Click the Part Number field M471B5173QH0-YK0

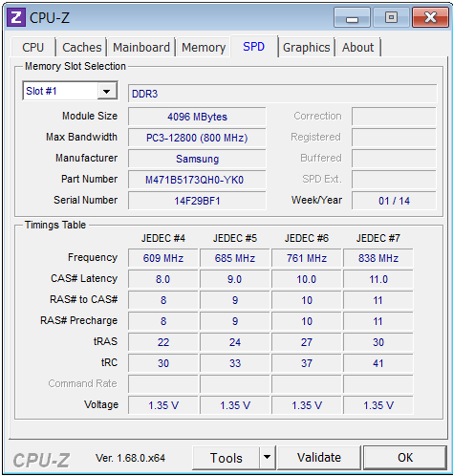point(197,180)
